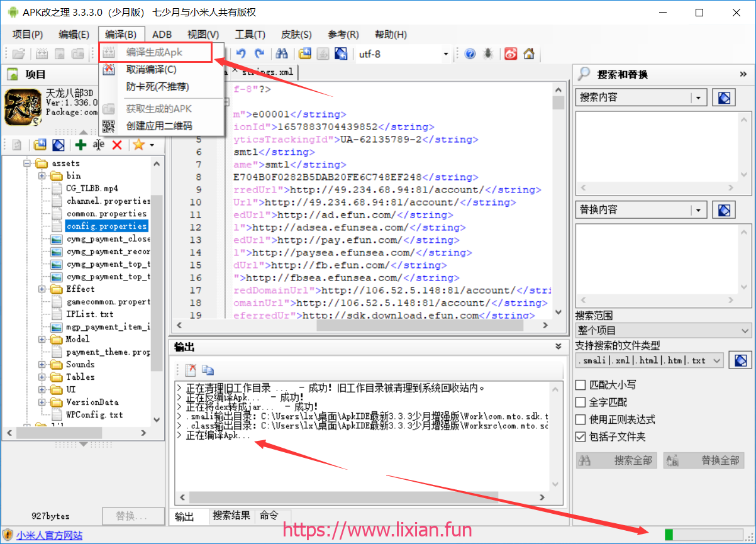The image size is (756, 544).
Task: Toggle the 使用正则表达式 checkbox
Action: pos(581,419)
